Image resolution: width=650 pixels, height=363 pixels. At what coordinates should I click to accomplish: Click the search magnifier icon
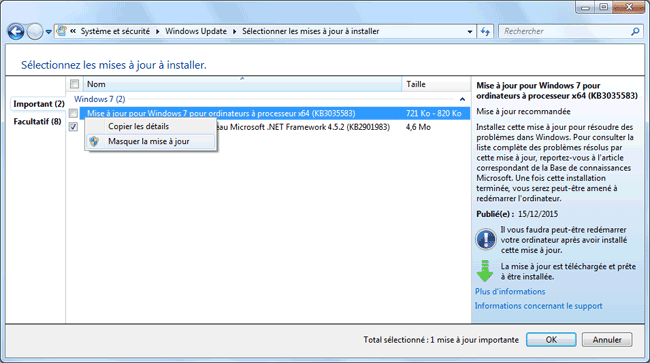635,31
